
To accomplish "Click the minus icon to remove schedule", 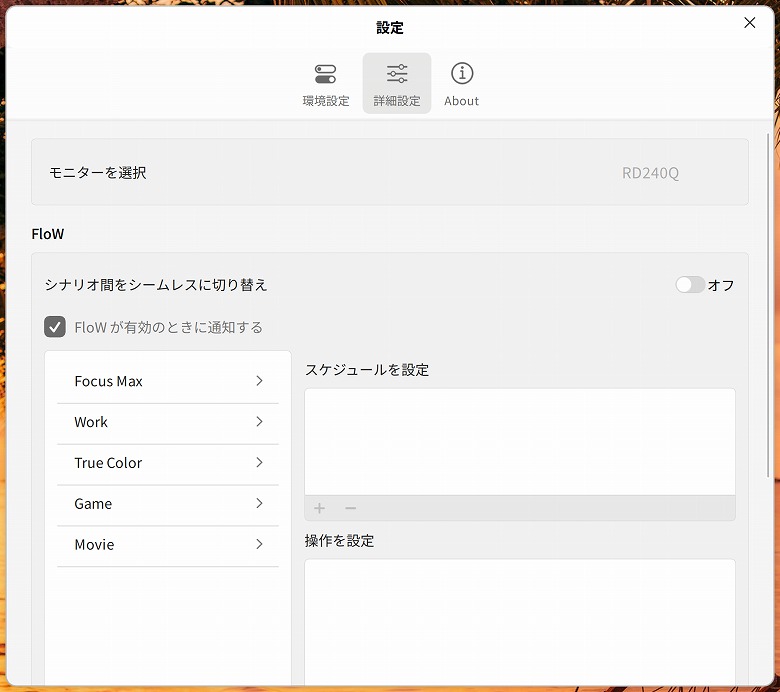I will tap(350, 508).
